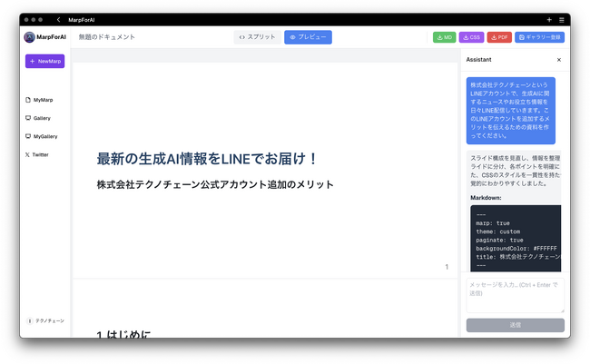
Task: Click the X logo beside Twitter
Action: coord(27,154)
